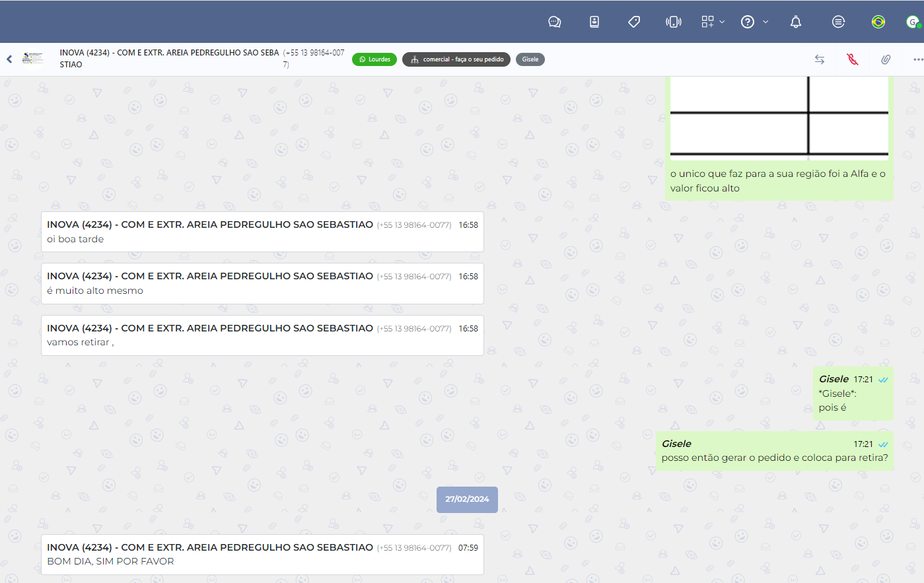Open the user avatar G menu
Viewport: 924px width, 583px height.
(x=913, y=22)
